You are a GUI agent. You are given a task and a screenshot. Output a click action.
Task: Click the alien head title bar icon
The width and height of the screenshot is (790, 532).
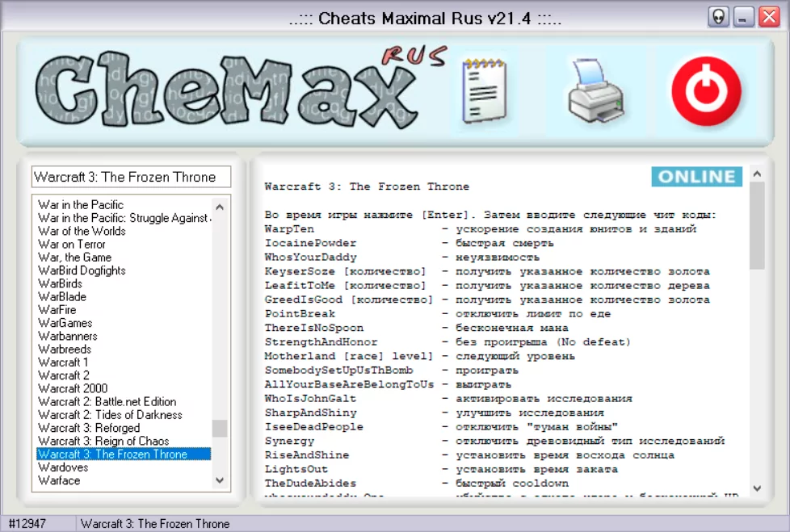tap(718, 17)
